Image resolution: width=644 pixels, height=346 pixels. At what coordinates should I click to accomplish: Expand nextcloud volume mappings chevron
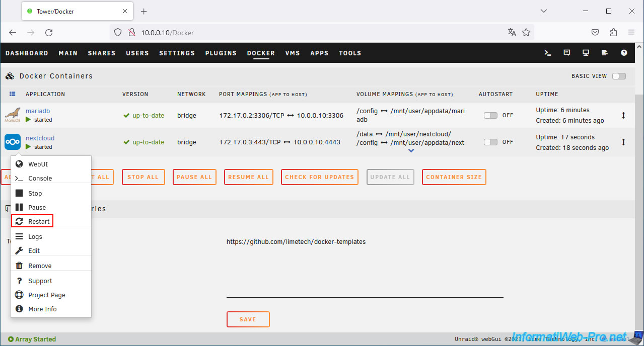(x=411, y=150)
